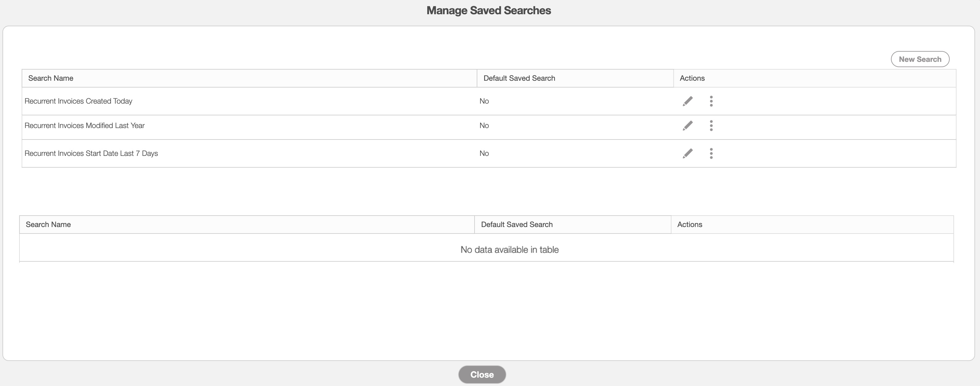Sort first table by Default Saved Search header
The image size is (980, 386).
(x=519, y=79)
